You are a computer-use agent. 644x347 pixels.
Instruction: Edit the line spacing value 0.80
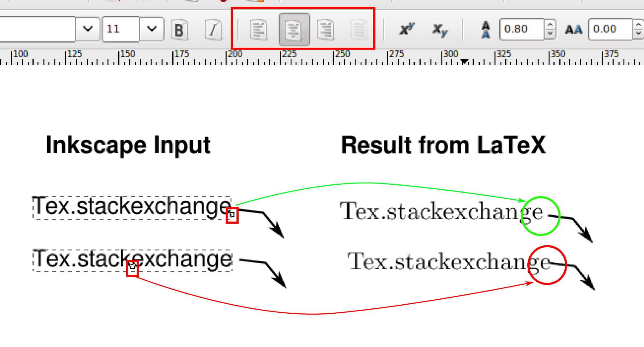coord(522,29)
